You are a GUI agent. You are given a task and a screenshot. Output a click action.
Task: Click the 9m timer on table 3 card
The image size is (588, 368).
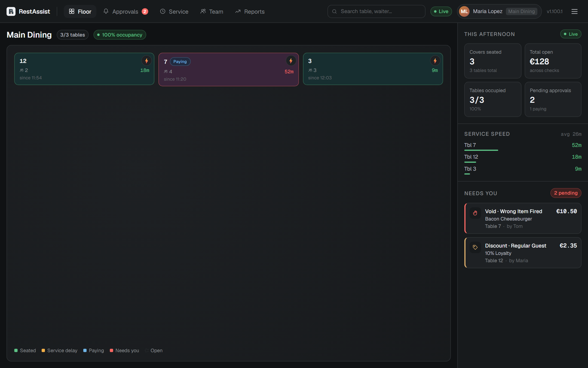click(435, 70)
